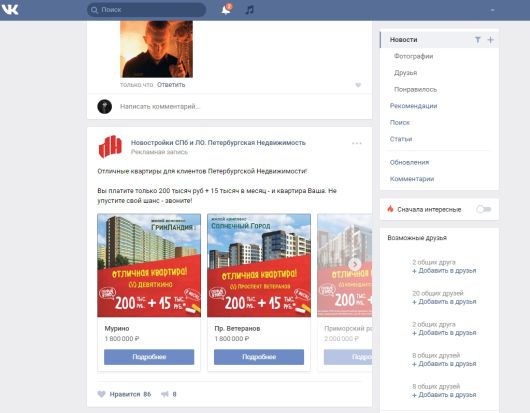Open the music note player icon
The image size is (530, 413).
[249, 10]
